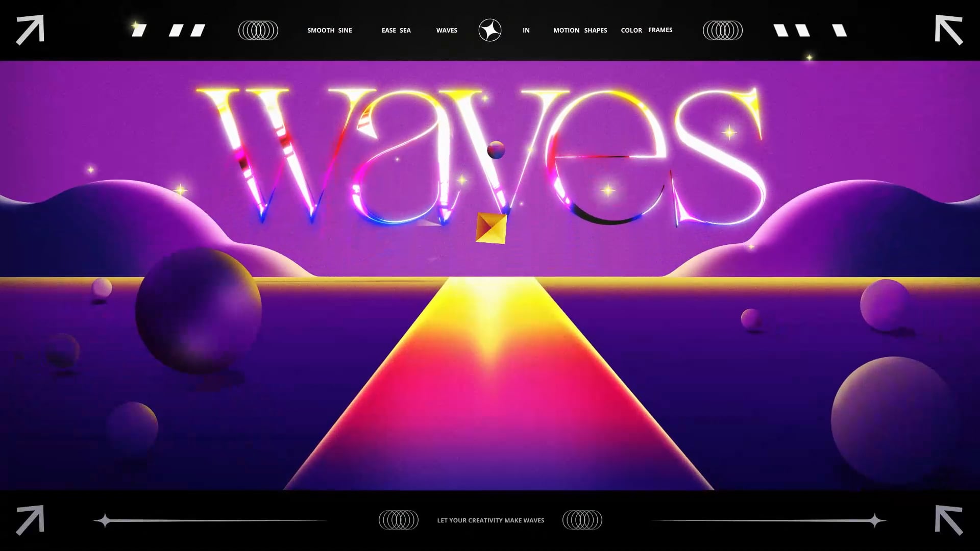This screenshot has height=551, width=980.
Task: Select the COLOR FRAMES header label
Action: click(646, 31)
